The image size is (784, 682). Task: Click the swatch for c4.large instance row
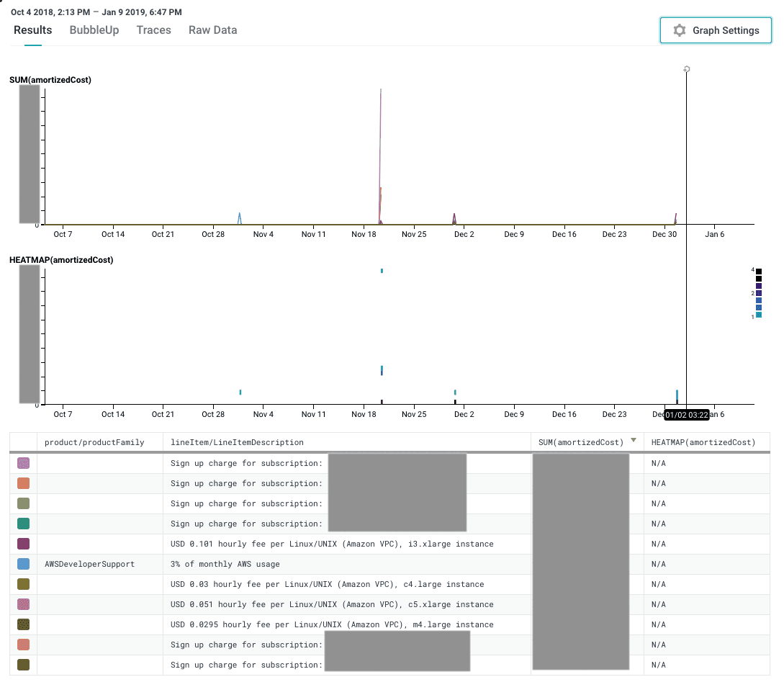(x=24, y=584)
